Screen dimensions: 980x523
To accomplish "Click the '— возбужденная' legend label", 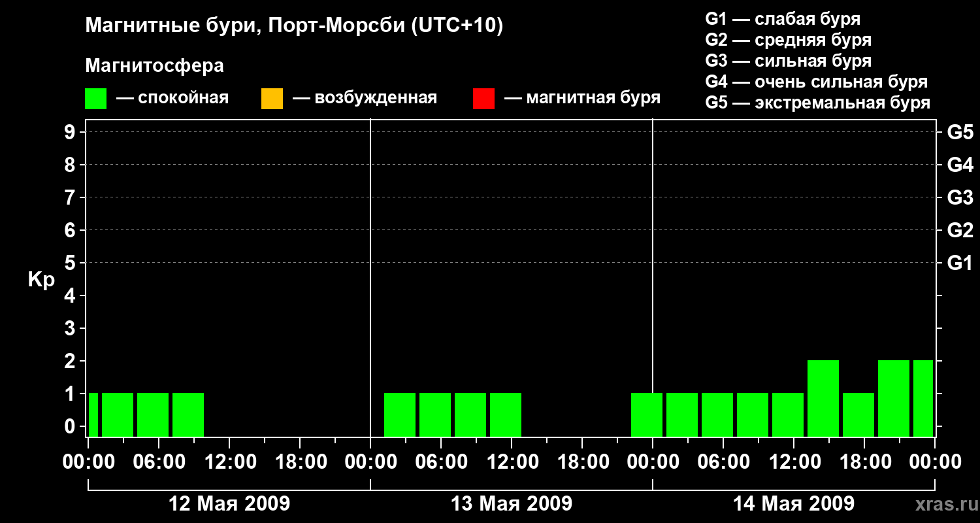I will pos(365,98).
